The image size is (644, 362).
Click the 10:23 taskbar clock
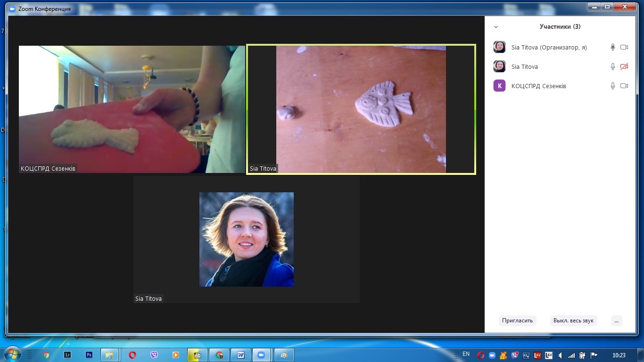619,355
